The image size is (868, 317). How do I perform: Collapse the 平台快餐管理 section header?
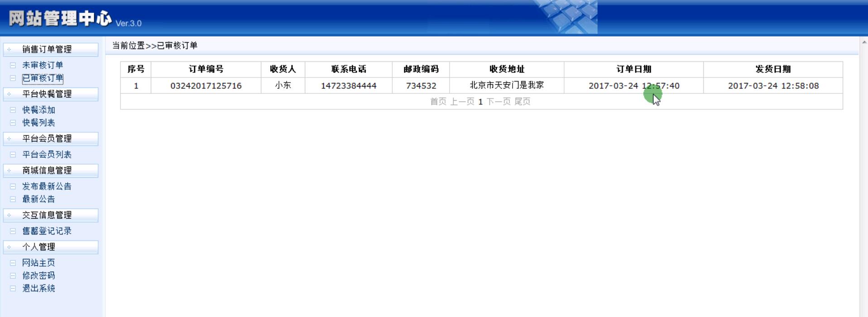(x=51, y=94)
